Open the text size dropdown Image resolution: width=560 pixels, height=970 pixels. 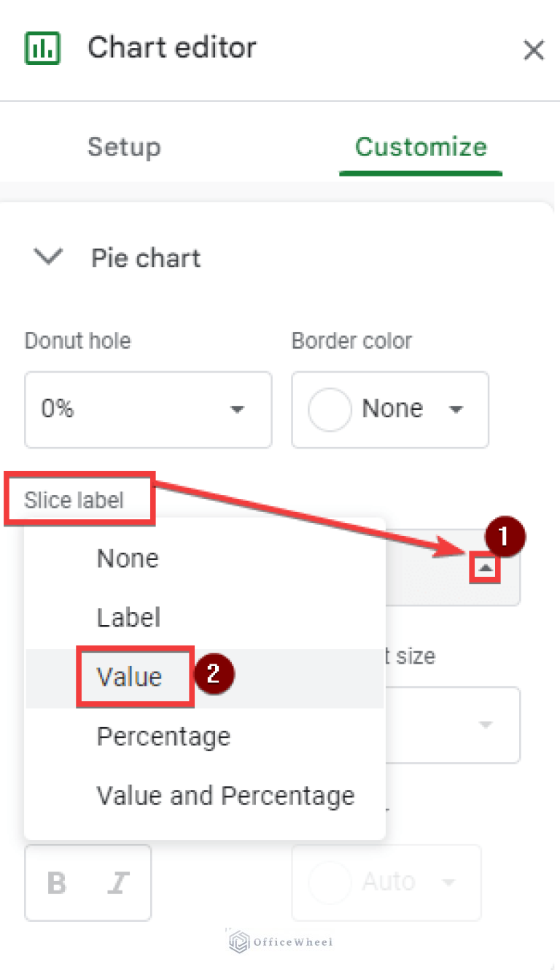point(486,724)
